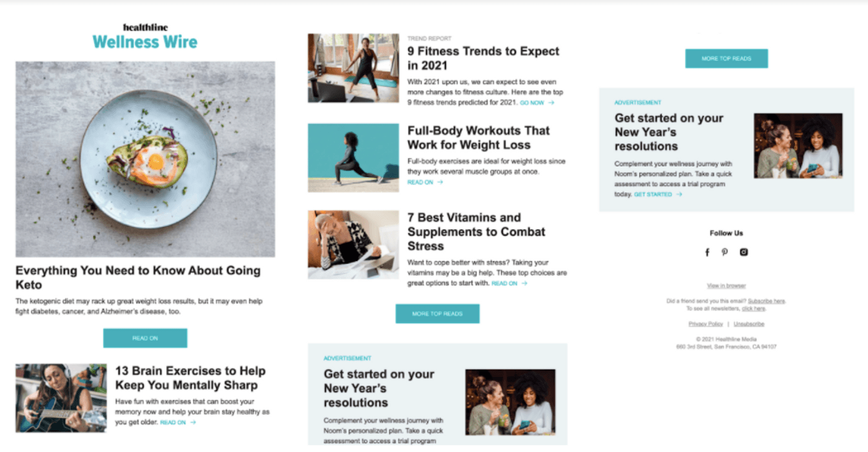Open the 9 Fitness Trends headline

[484, 58]
